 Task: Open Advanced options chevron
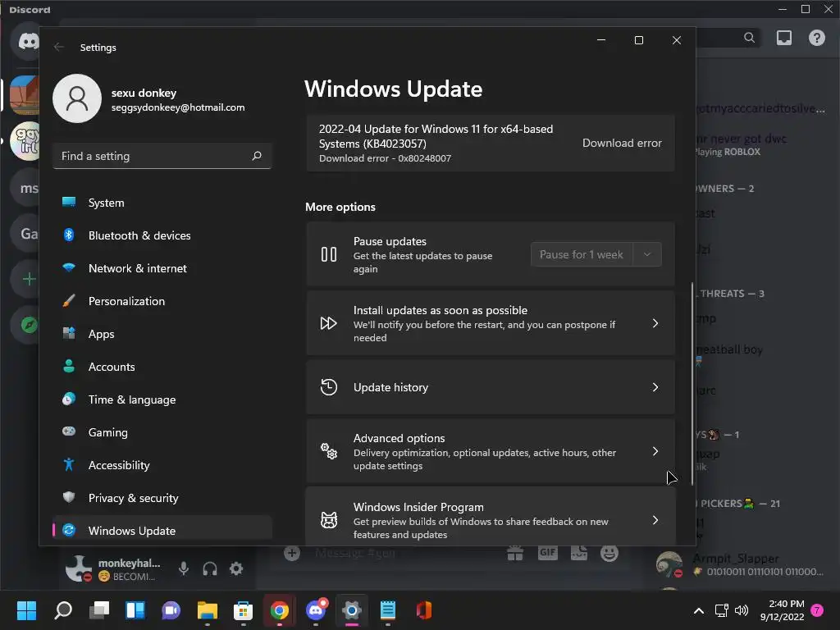655,451
